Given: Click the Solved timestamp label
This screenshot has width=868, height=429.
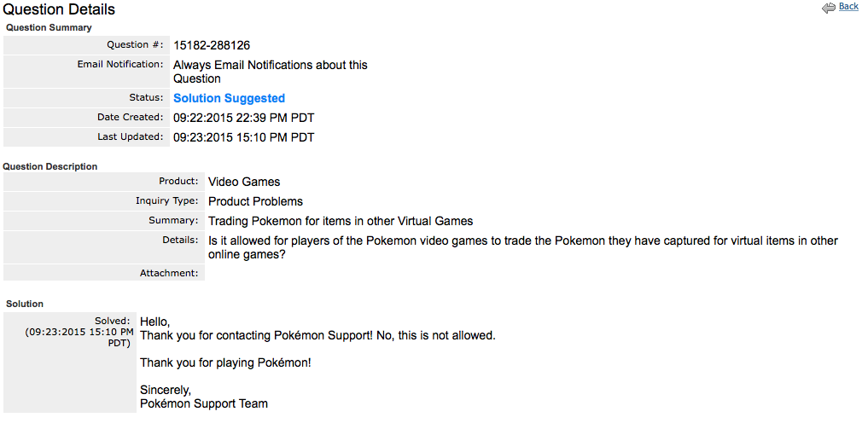Looking at the screenshot, I should pos(78,332).
